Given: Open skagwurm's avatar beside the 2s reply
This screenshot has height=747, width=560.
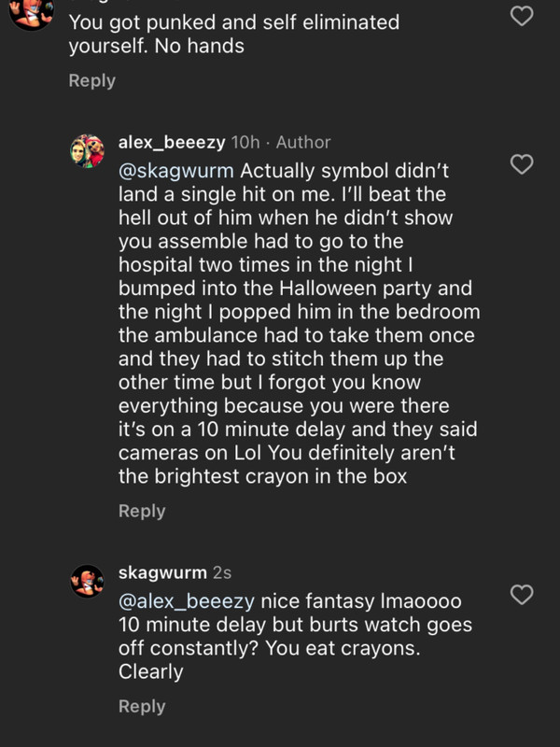Looking at the screenshot, I should click(x=87, y=581).
